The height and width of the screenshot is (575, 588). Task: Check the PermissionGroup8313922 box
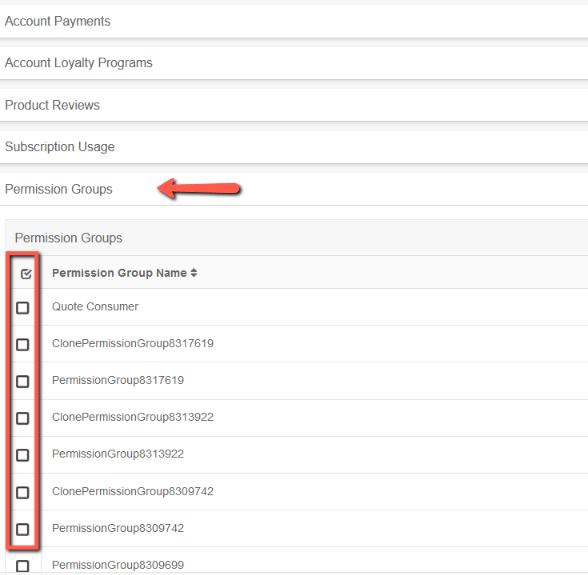point(22,455)
